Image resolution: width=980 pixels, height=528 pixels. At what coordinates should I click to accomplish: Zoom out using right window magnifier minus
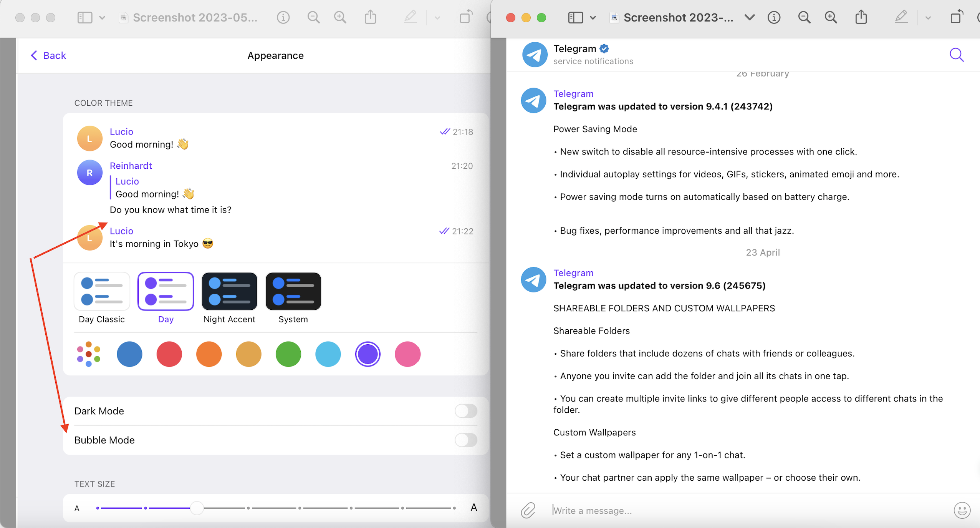coord(804,17)
